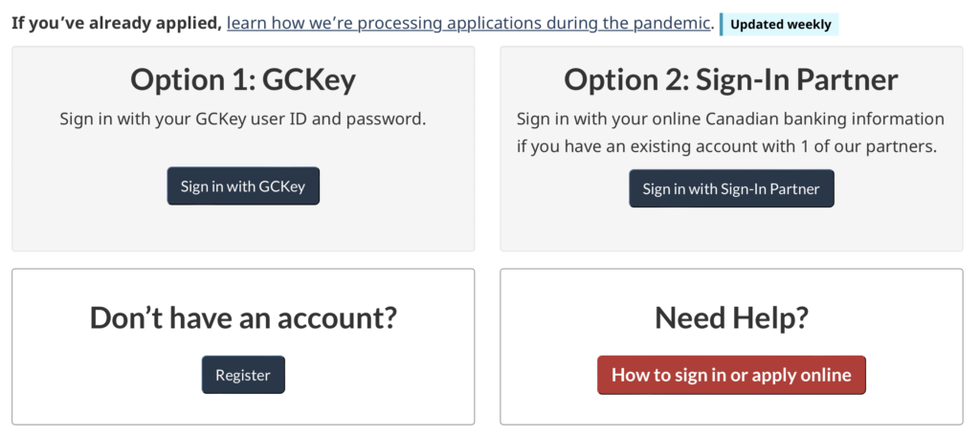The height and width of the screenshot is (435, 980).
Task: Select the Option 1: GCKey heading
Action: click(x=243, y=79)
